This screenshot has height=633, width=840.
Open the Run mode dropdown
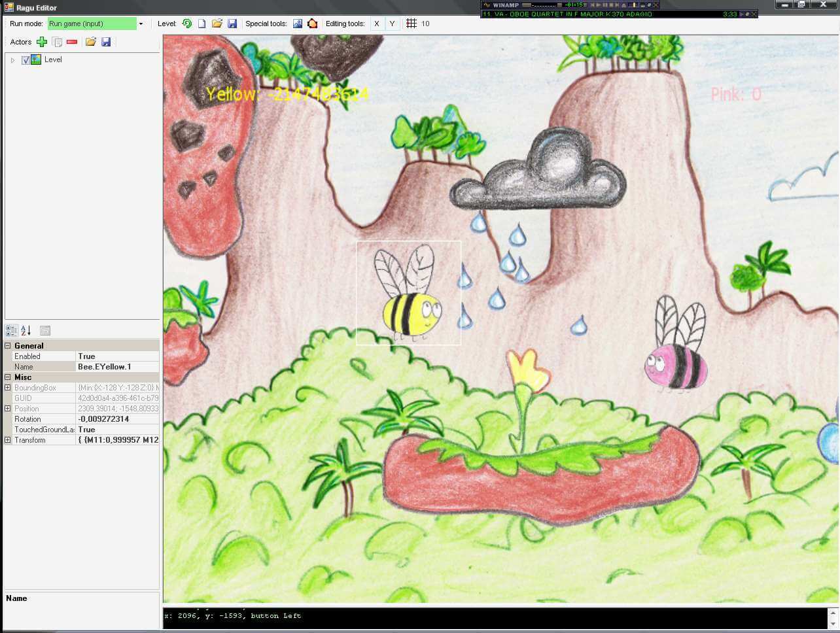141,24
